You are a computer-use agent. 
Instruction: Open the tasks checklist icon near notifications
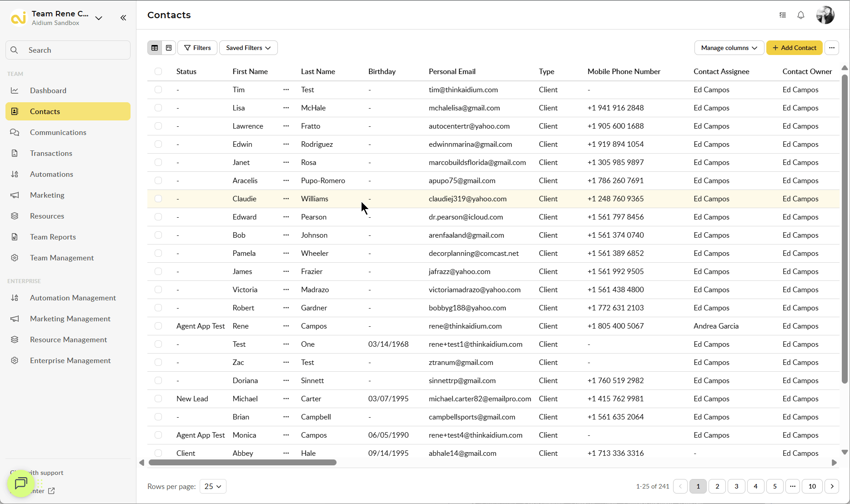click(783, 15)
